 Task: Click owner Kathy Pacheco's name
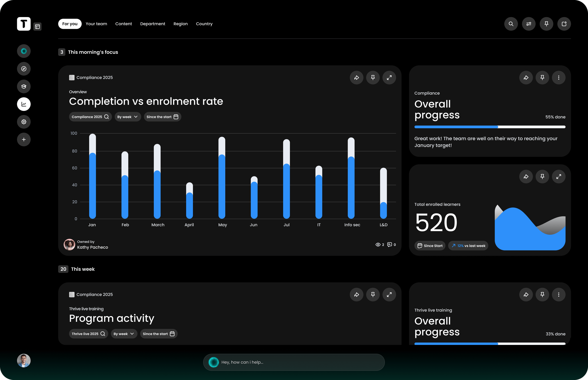[93, 247]
